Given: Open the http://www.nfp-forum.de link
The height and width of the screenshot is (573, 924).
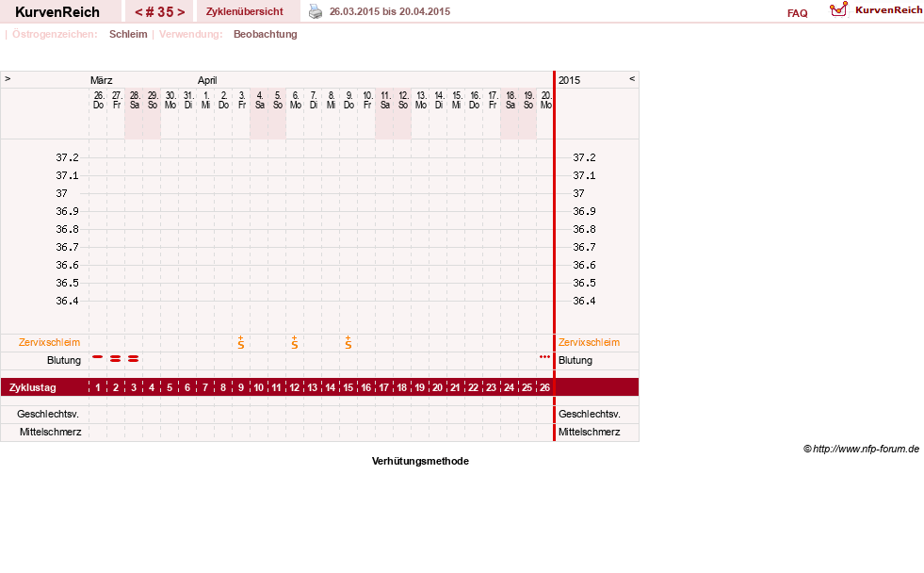Looking at the screenshot, I should tap(866, 449).
